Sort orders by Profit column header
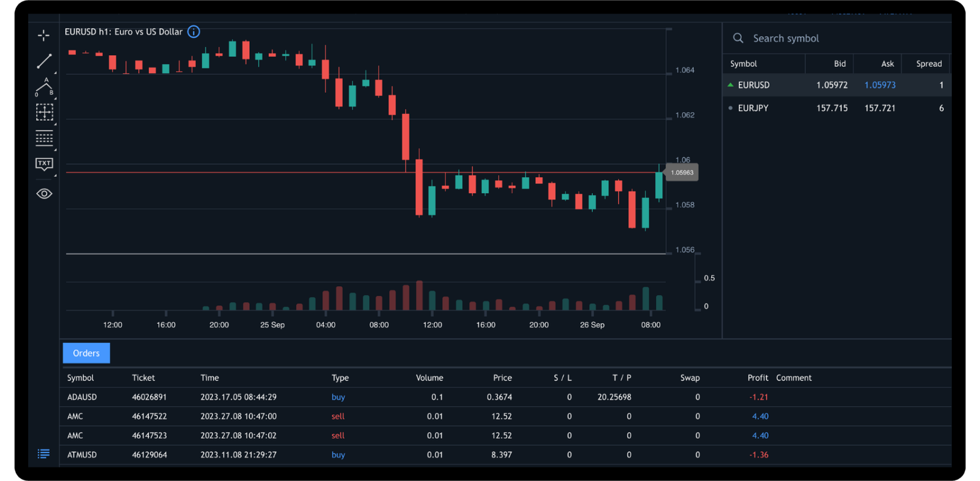The width and height of the screenshot is (980, 481). [758, 378]
